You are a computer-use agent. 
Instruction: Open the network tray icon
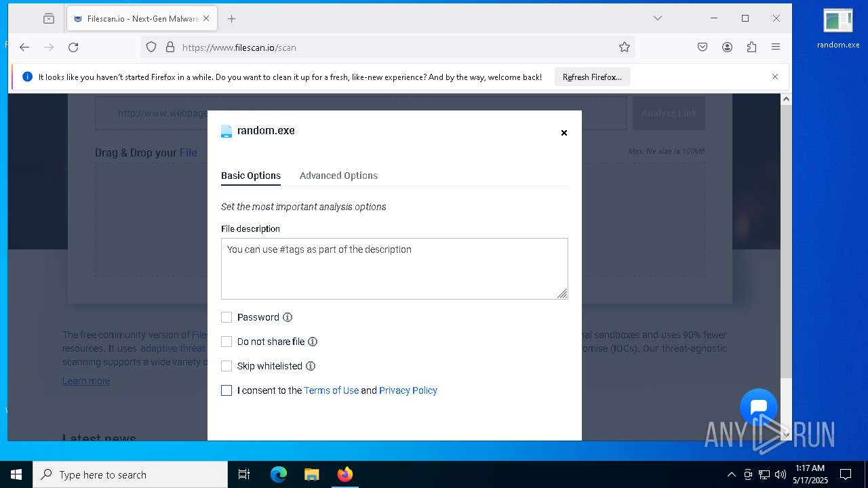point(764,474)
